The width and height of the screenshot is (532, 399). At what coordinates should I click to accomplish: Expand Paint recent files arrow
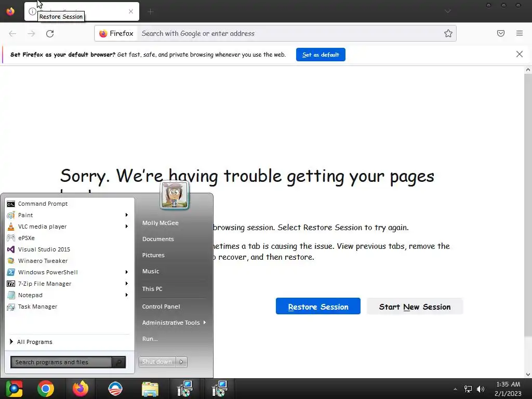tap(127, 215)
